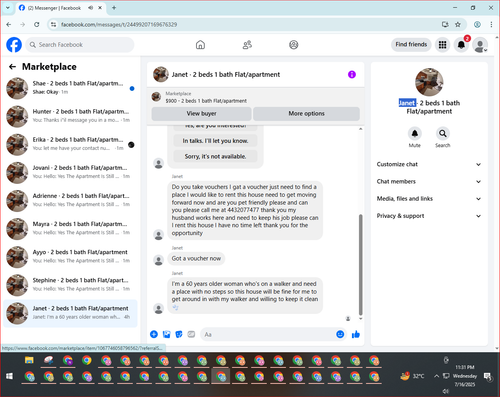Open a new browser tab

[114, 8]
